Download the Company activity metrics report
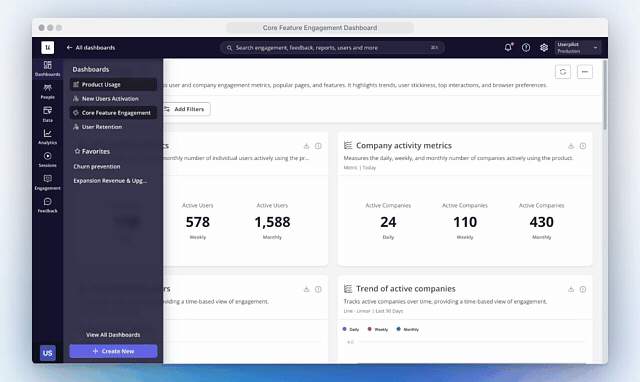Viewport: 640px width, 382px height. 571,146
